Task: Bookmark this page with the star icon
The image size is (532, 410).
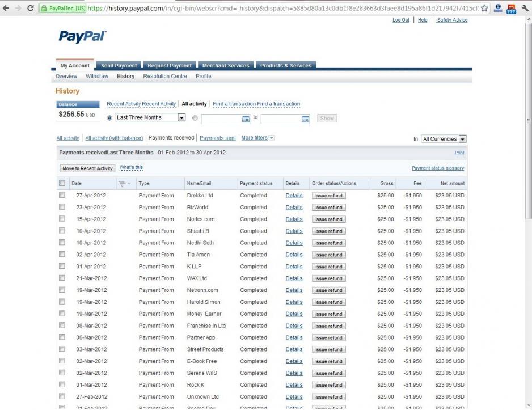Action: point(484,8)
